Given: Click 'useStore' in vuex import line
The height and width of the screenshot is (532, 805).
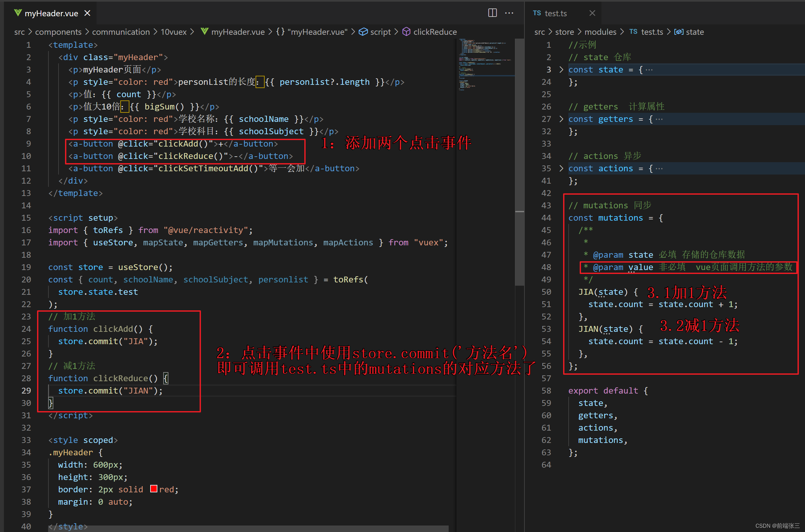Looking at the screenshot, I should [113, 242].
